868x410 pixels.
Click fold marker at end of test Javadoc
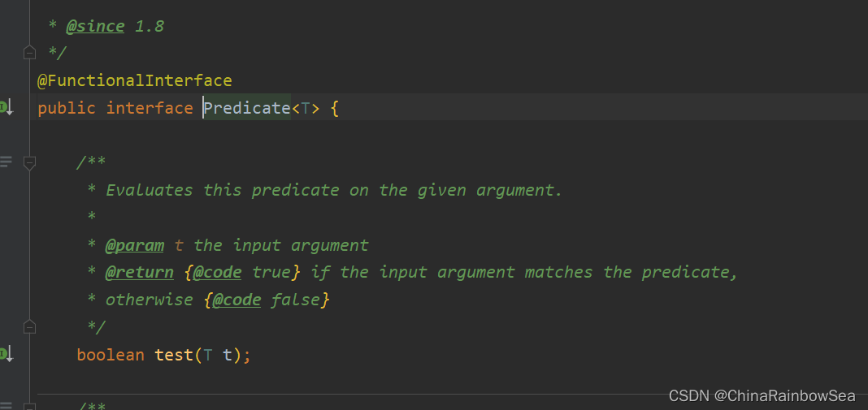click(x=30, y=327)
